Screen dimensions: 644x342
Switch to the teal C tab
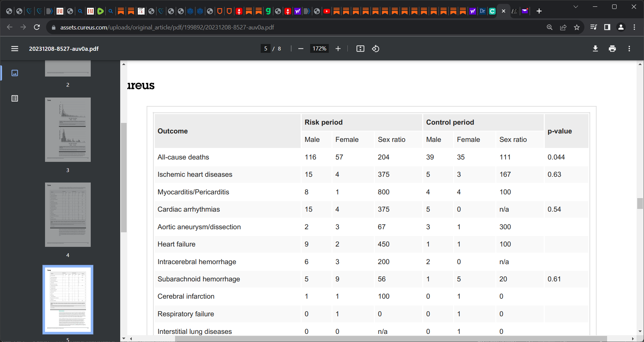coord(492,11)
